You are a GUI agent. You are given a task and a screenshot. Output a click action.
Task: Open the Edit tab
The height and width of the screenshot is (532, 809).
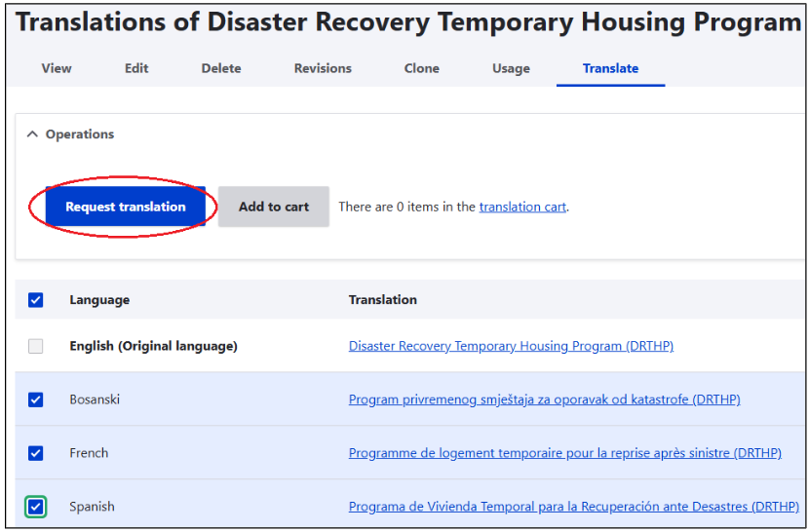tap(136, 68)
